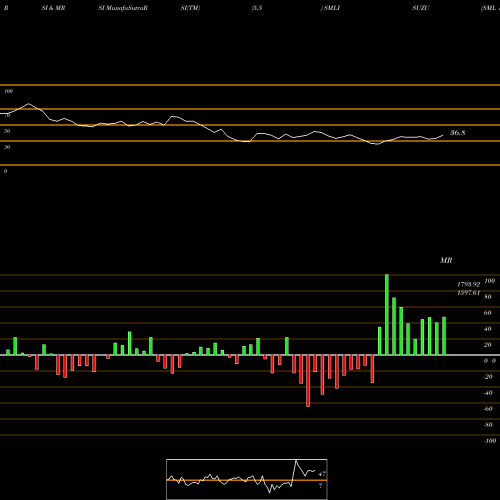This screenshot has height=500, width=500.
Task: Click the 30 label on RSI axis
Action: coord(7,147)
